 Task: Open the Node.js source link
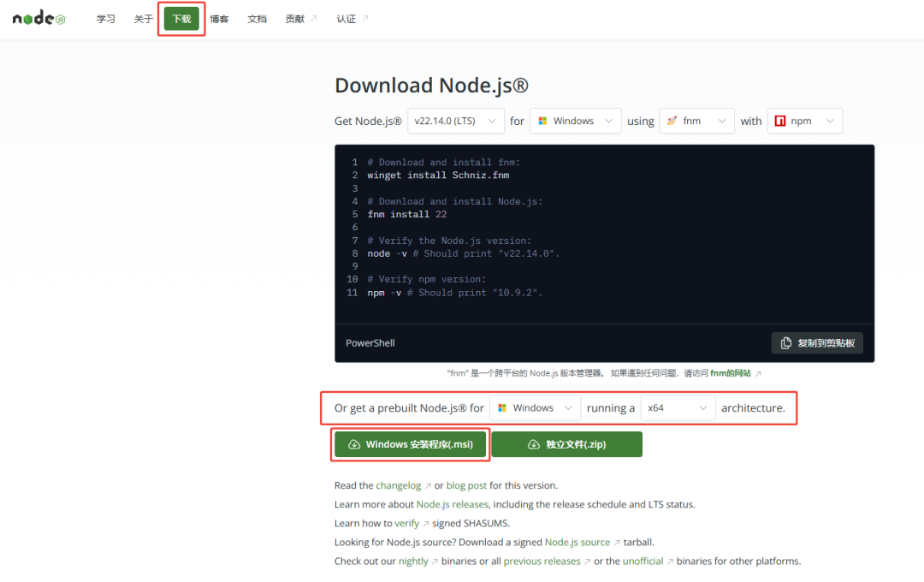coord(577,542)
